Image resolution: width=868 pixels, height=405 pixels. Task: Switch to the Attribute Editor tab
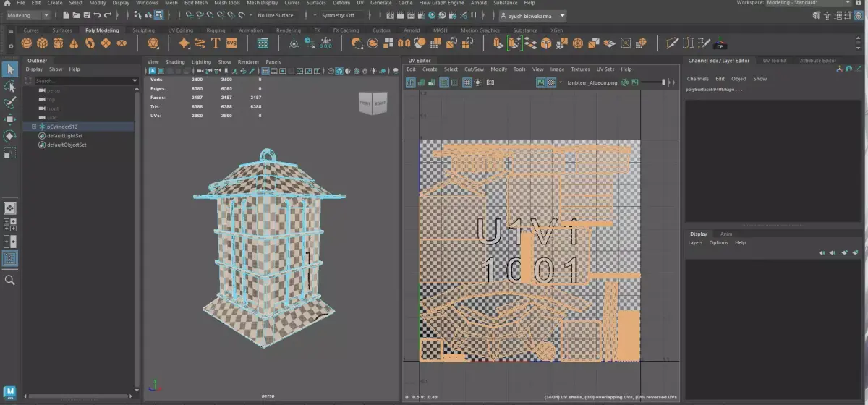(817, 61)
